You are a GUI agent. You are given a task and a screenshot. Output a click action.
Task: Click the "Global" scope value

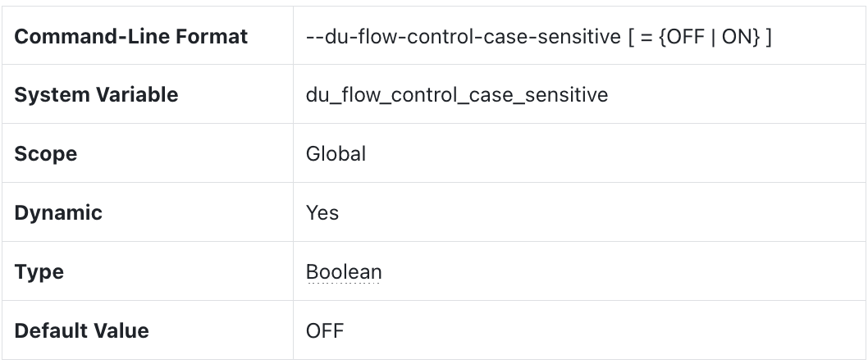coord(336,154)
